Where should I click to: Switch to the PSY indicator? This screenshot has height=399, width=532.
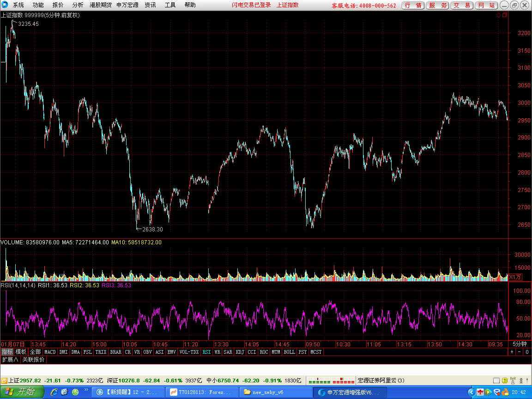tap(302, 352)
